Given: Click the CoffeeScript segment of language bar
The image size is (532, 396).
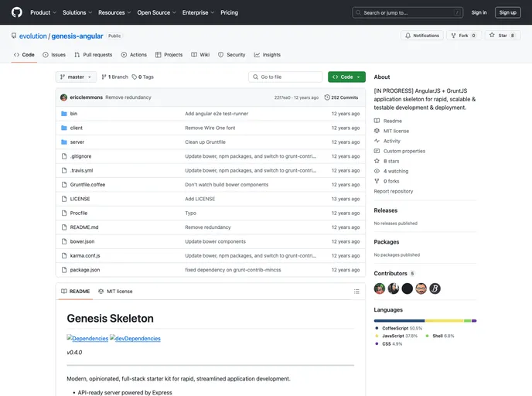Looking at the screenshot, I should (399, 321).
